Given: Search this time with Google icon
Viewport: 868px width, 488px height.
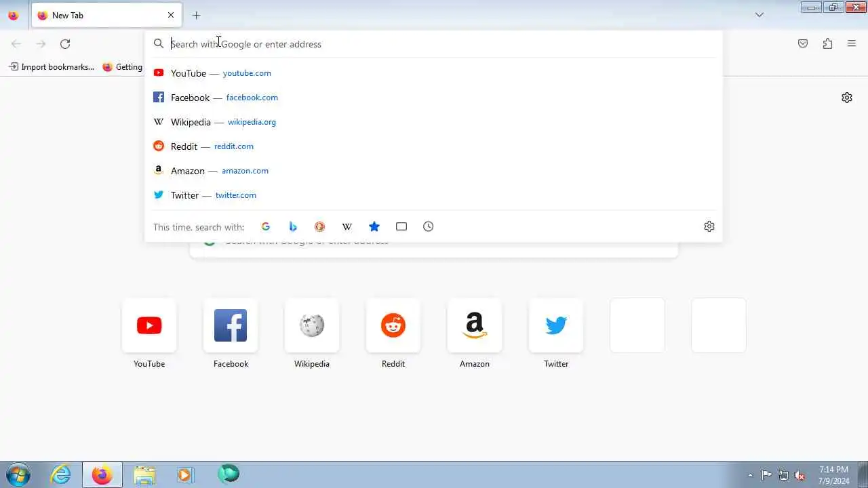Looking at the screenshot, I should [x=266, y=226].
